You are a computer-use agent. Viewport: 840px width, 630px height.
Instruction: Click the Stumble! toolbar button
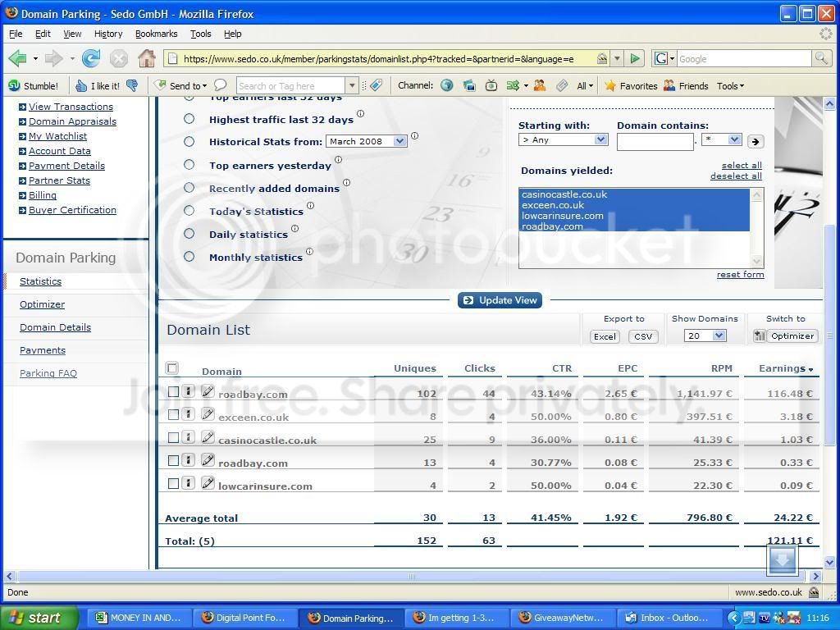click(33, 85)
